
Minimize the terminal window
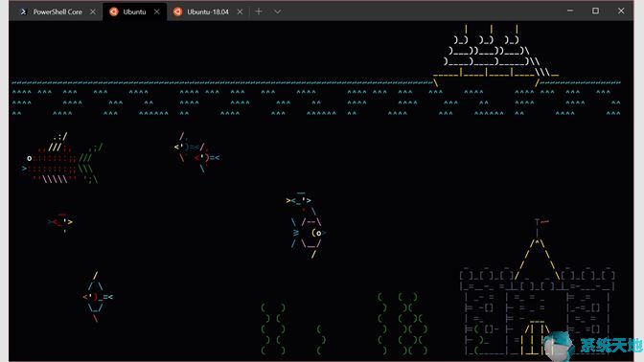(x=570, y=11)
